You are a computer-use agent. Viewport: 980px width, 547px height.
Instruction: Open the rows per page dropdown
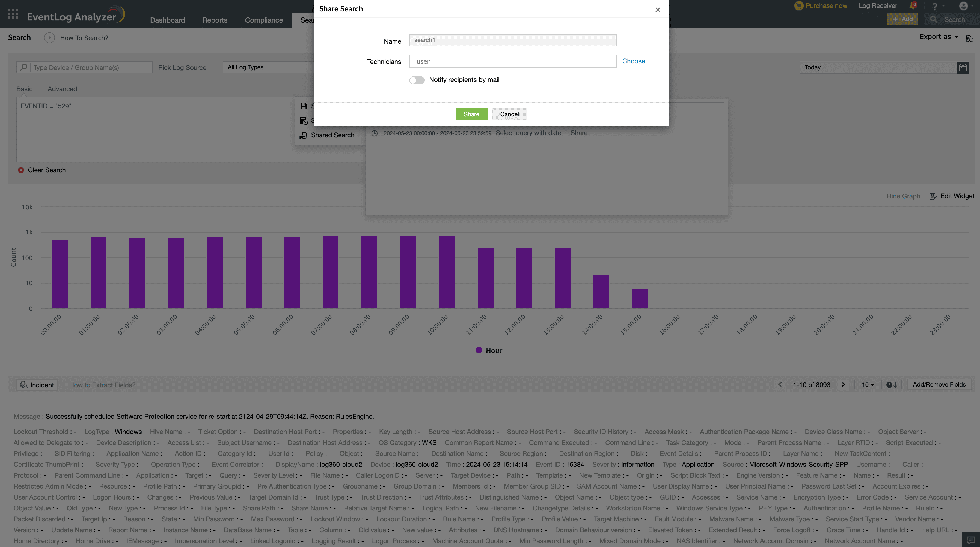click(868, 385)
